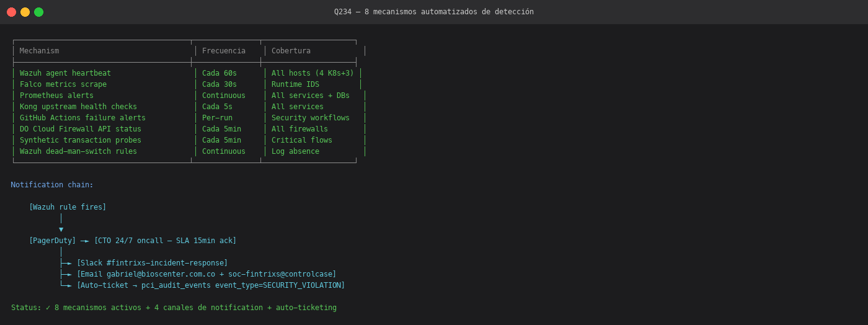
Task: Click the [PagerDuty] node
Action: (52, 241)
